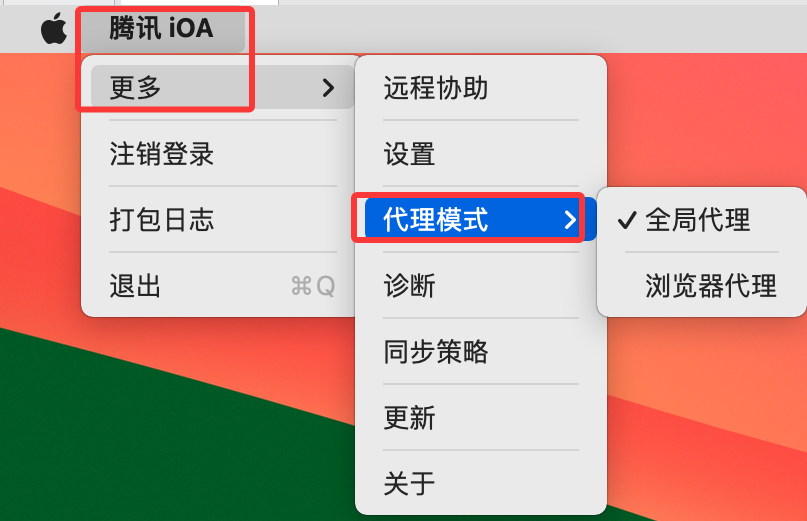
Task: Click the ⌘Q shortcut hint beside 退出
Action: tap(313, 286)
